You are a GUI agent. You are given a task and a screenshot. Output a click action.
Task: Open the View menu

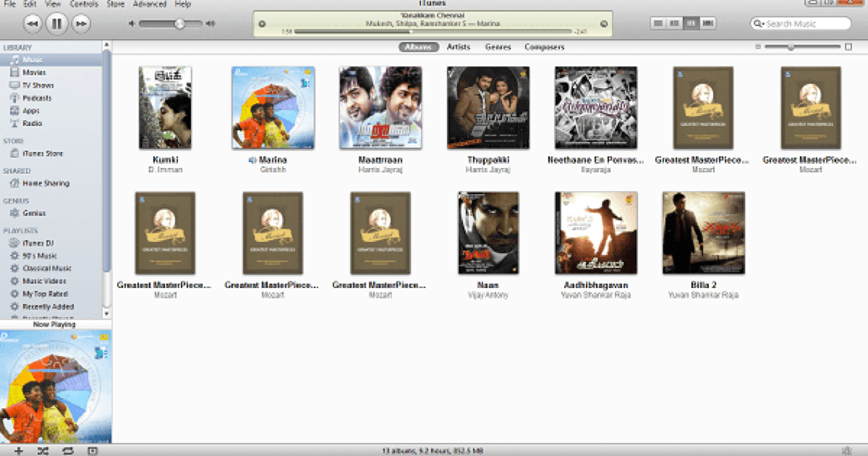[x=53, y=4]
